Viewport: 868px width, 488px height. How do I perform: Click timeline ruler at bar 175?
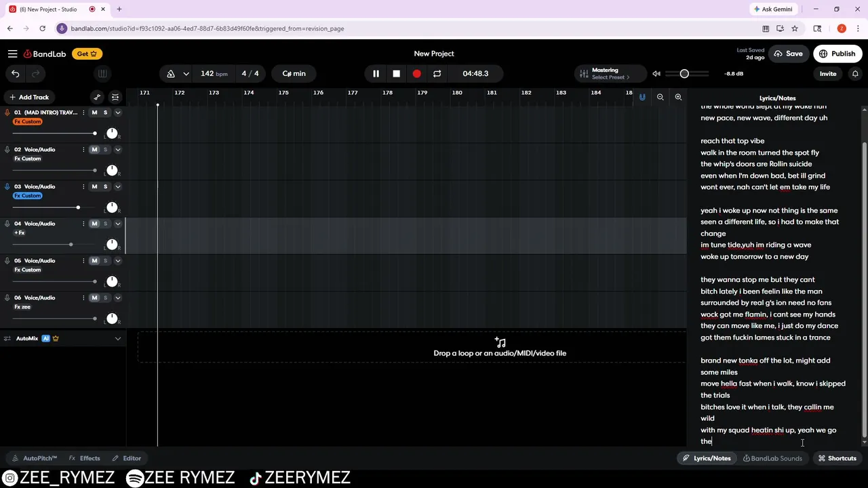(x=283, y=93)
